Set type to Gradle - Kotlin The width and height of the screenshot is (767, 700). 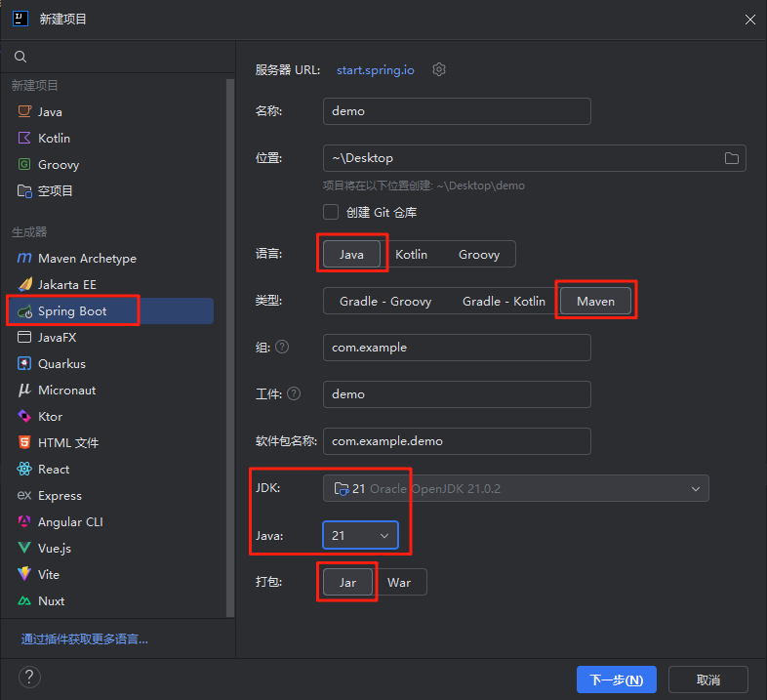coord(504,301)
